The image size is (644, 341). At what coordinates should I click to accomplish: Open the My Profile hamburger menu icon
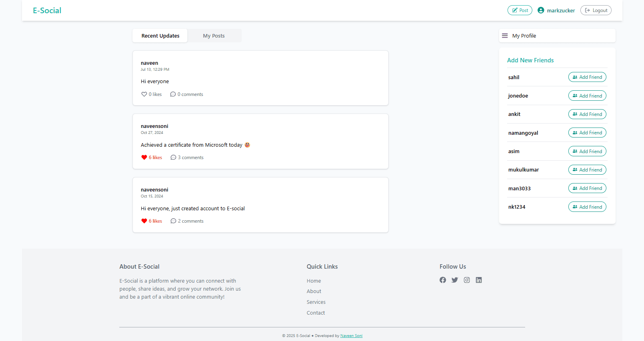point(505,36)
